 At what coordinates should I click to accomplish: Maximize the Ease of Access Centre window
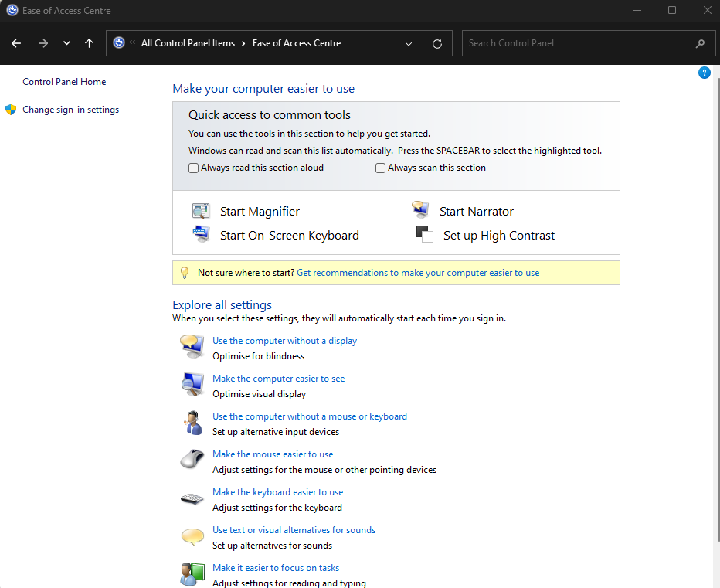tap(672, 10)
